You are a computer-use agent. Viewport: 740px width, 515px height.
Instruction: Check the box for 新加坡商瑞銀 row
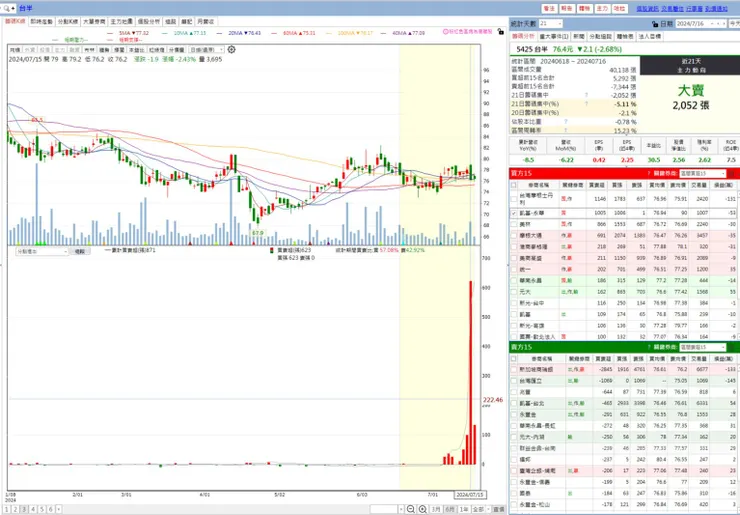tap(513, 370)
